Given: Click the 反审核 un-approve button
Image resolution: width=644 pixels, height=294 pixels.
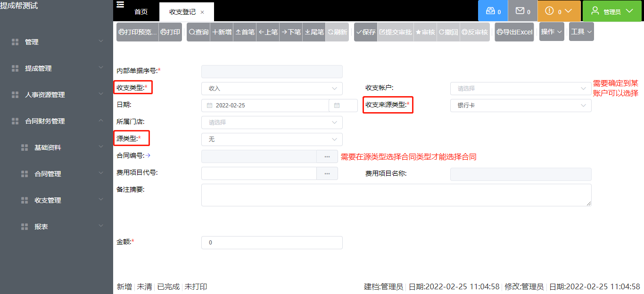Looking at the screenshot, I should point(475,32).
